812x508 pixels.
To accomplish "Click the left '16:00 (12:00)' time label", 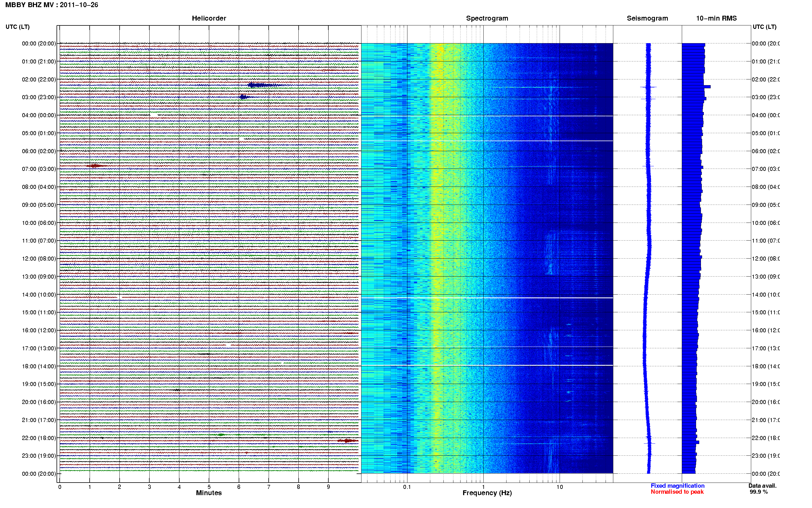I will point(39,330).
